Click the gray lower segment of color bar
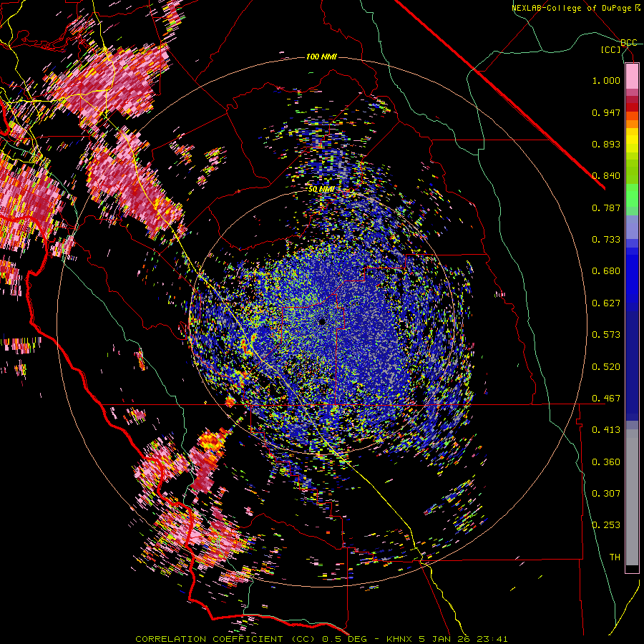This screenshot has height=644, width=644. pos(632,497)
